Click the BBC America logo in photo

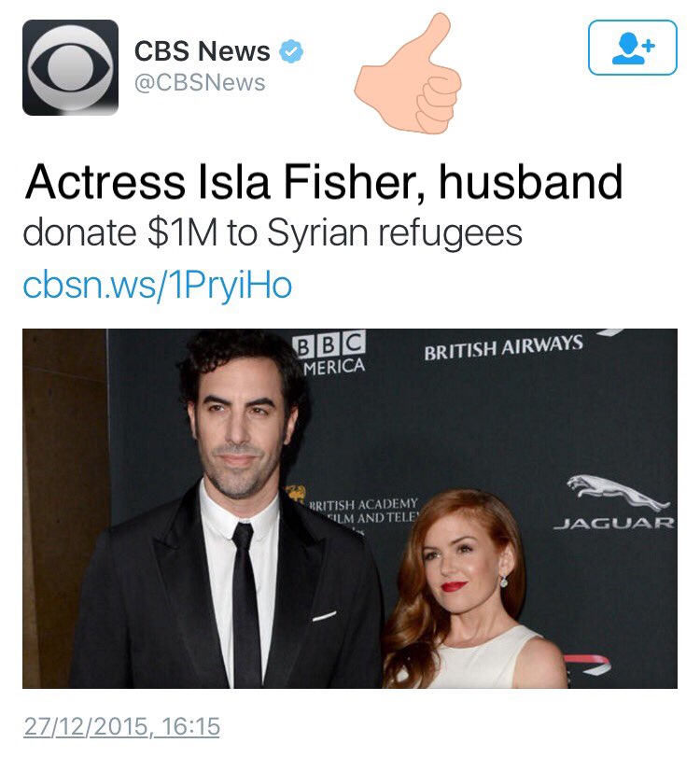pyautogui.click(x=331, y=353)
